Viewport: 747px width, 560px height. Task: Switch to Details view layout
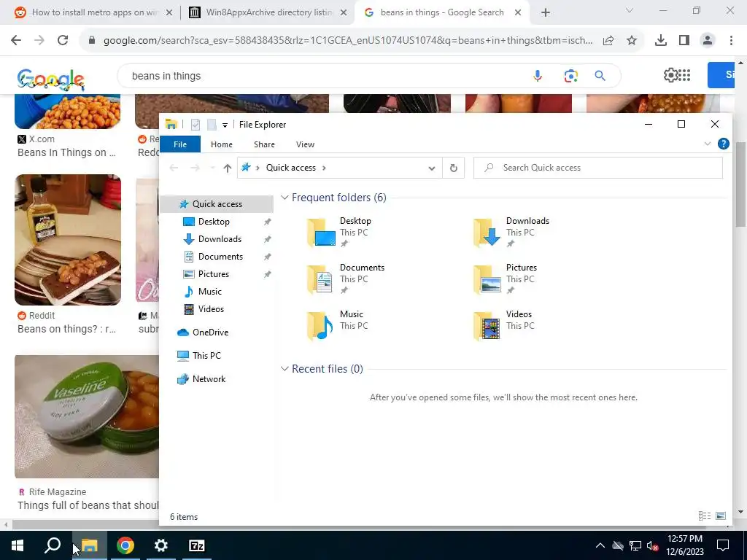705,516
